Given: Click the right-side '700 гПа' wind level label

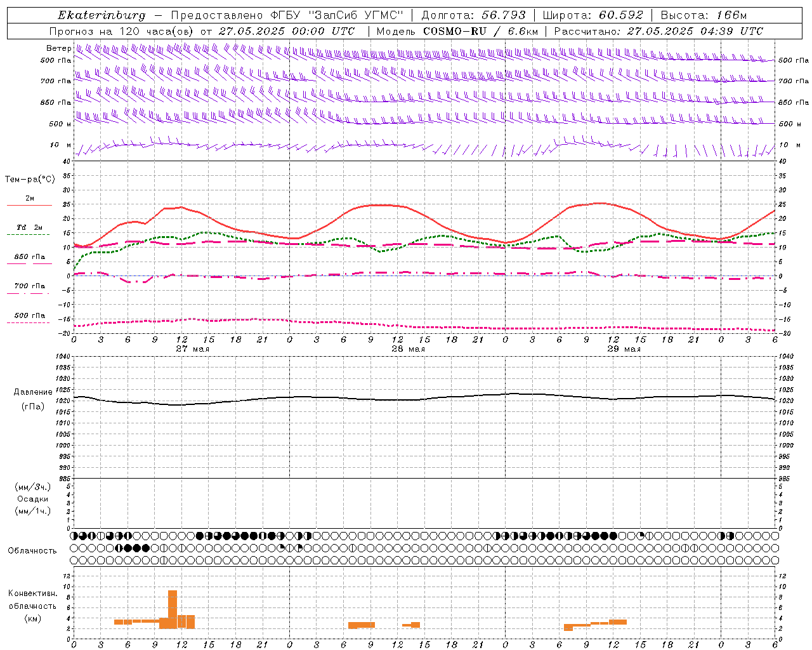Looking at the screenshot, I should point(794,81).
